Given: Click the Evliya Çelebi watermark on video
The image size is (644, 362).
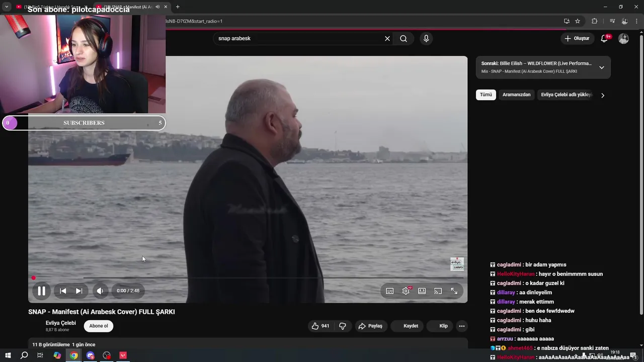Looking at the screenshot, I should pos(457,264).
